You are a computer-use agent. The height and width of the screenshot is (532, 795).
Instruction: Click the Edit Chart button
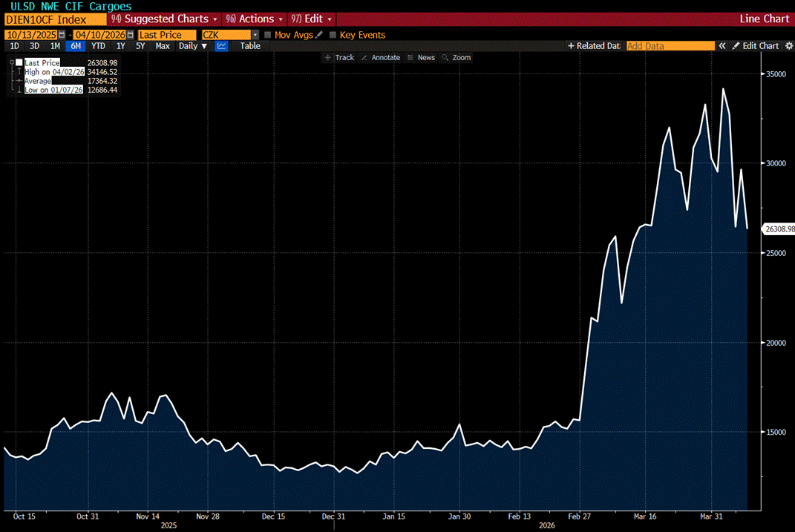[756, 46]
